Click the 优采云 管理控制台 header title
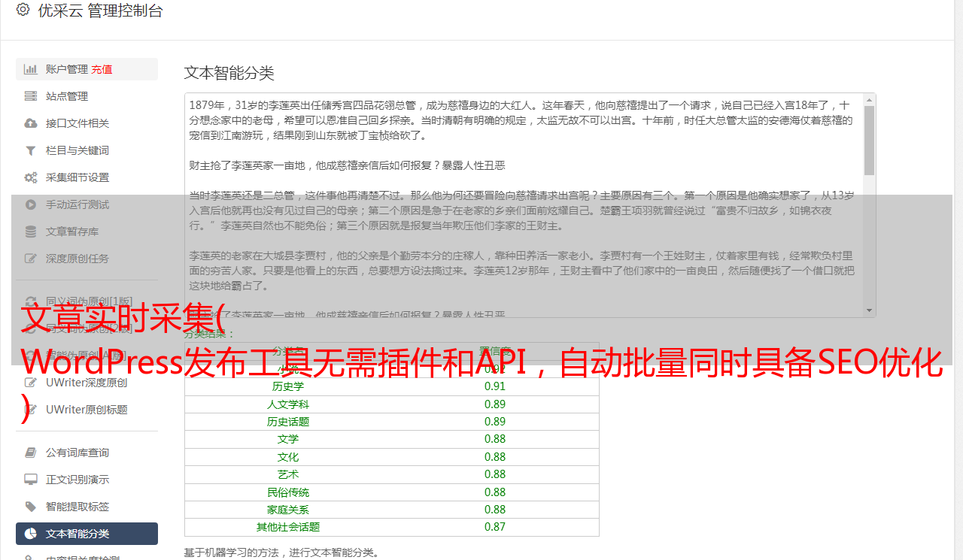Viewport: 963px width, 560px height. tap(100, 11)
